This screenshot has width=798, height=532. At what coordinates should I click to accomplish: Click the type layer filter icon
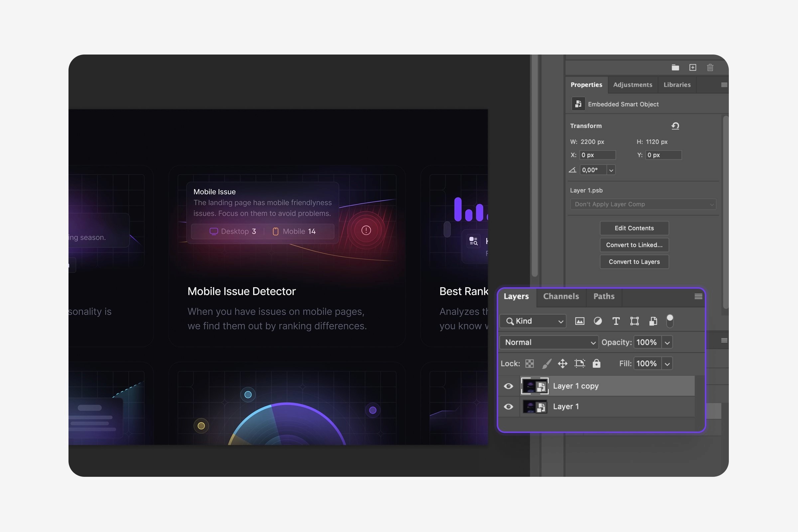[x=616, y=321]
